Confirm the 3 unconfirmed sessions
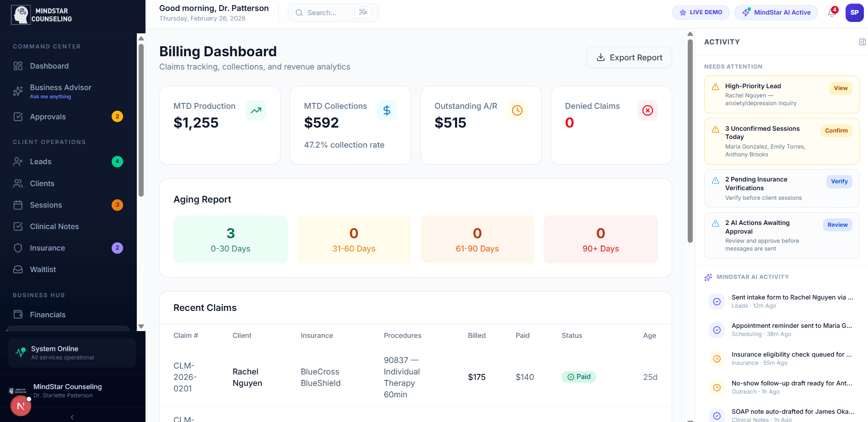868x422 pixels. click(x=836, y=131)
